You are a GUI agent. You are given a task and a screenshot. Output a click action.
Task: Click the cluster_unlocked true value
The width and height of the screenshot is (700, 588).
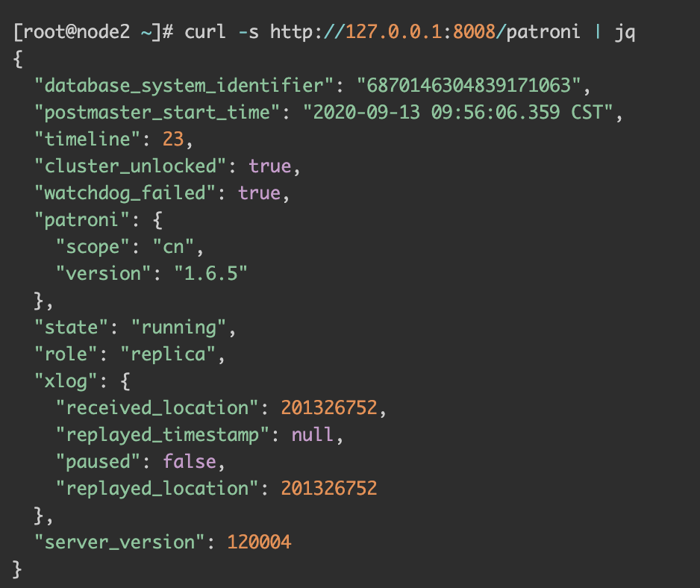tap(270, 166)
